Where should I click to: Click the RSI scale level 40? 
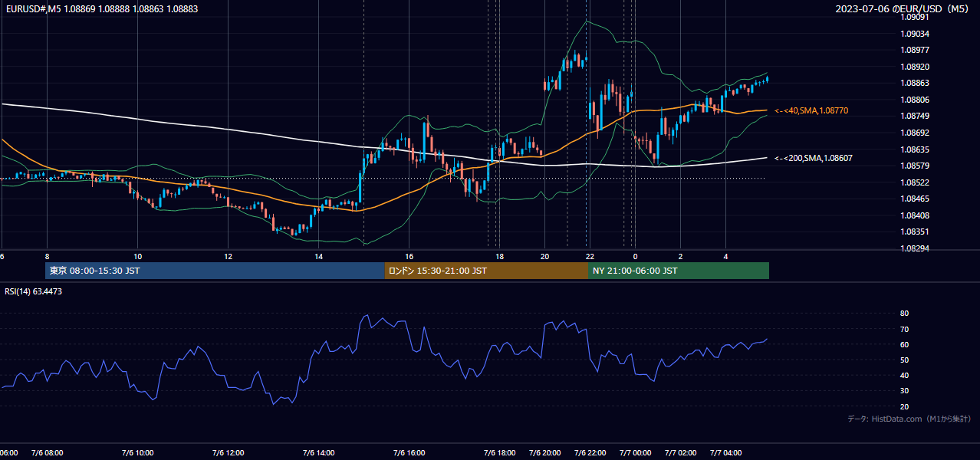[904, 376]
